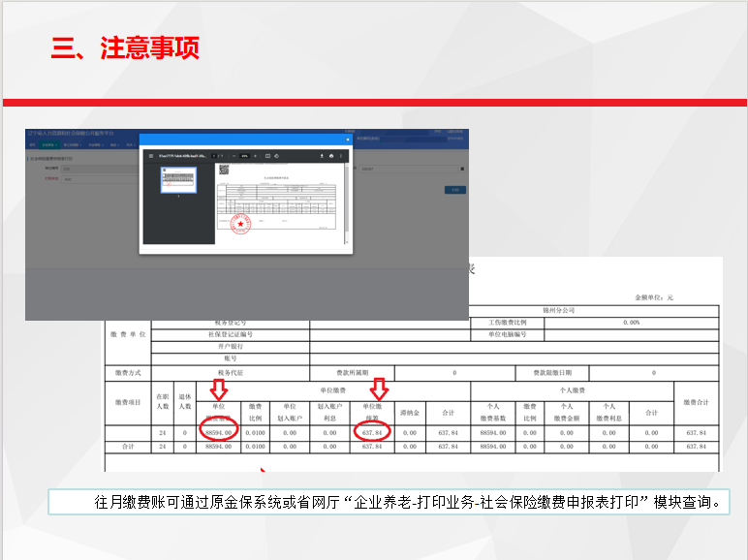
Task: Open the calendar icon beside 202307 field
Action: [462, 169]
